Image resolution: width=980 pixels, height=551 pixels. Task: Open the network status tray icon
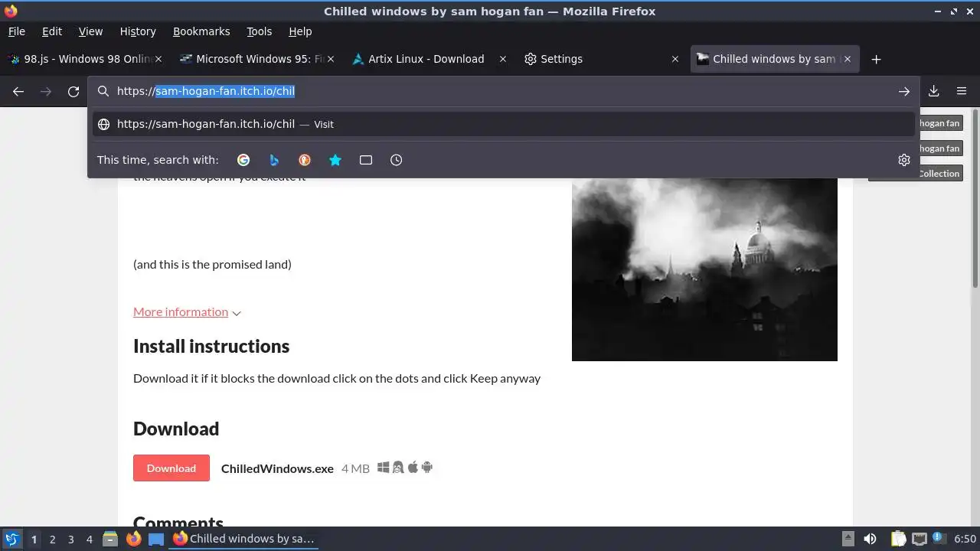tap(920, 539)
